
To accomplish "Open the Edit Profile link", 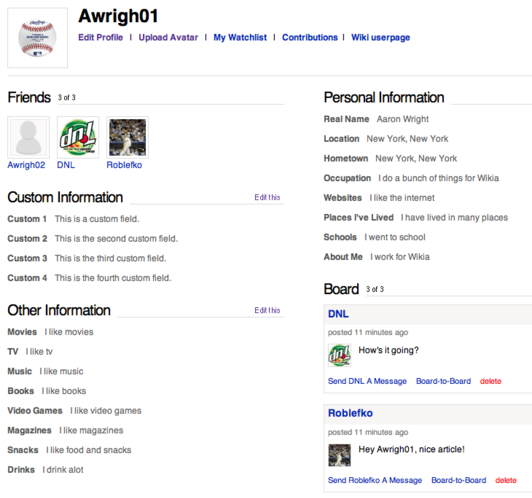I will (x=100, y=37).
